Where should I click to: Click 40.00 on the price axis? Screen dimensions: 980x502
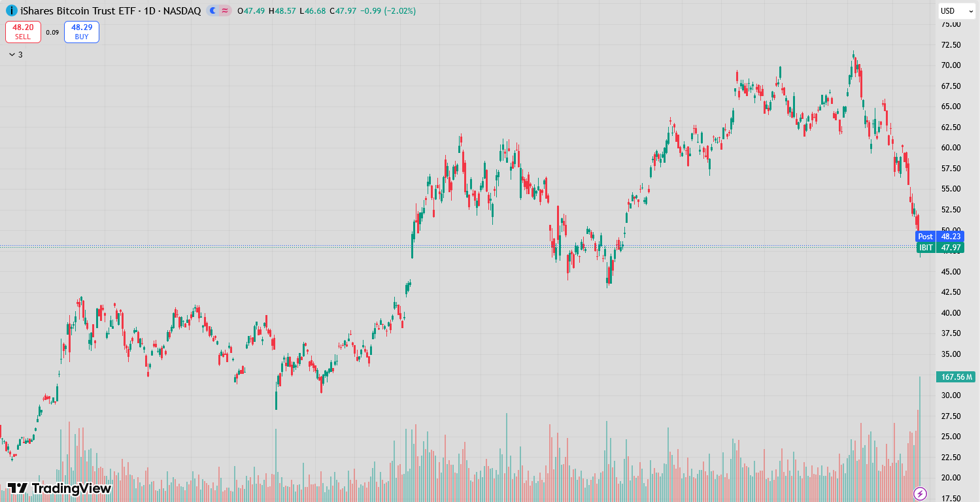pyautogui.click(x=951, y=313)
